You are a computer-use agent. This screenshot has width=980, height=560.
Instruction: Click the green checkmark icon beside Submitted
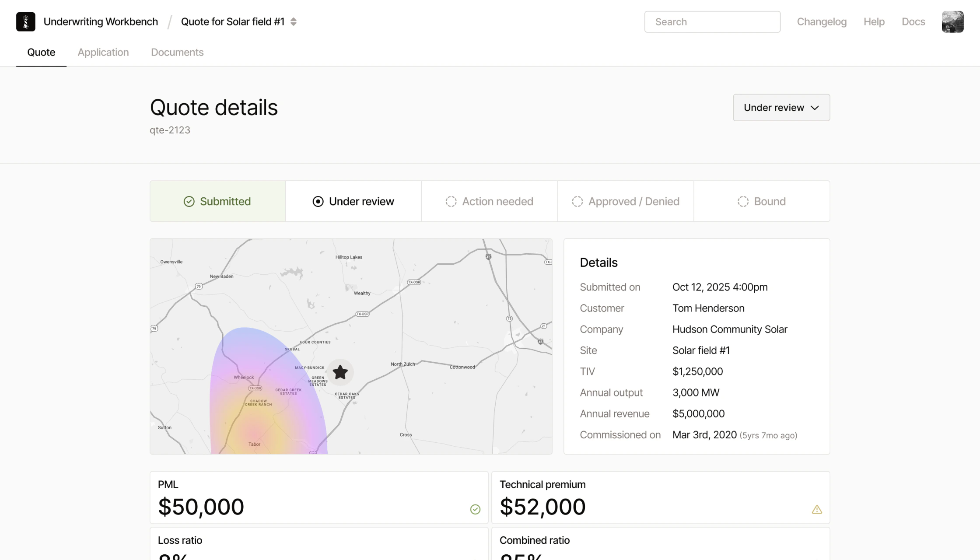(x=189, y=201)
